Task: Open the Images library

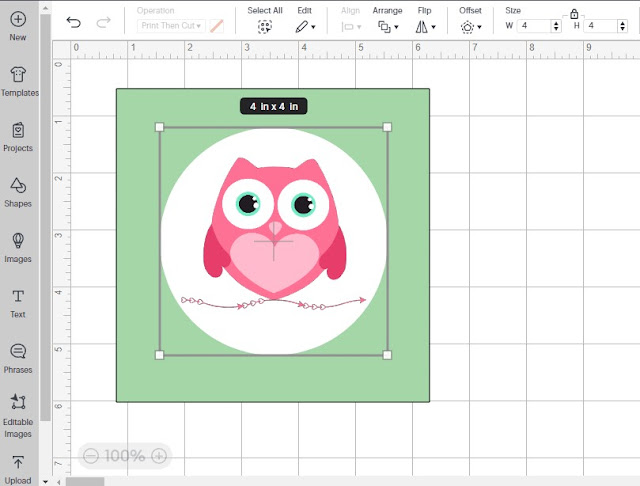Action: (x=18, y=241)
